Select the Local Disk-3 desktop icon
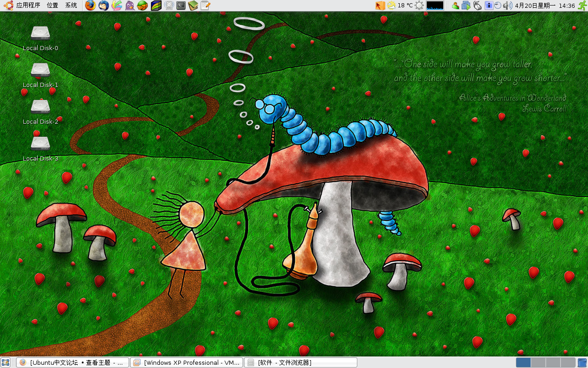This screenshot has width=588, height=368. 40,149
